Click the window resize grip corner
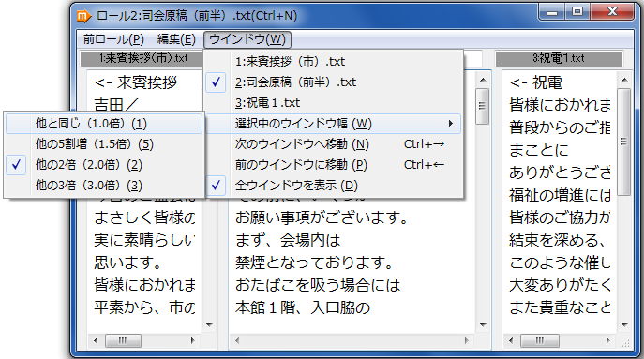Screen dimensions: 644x359 (x=625, y=343)
